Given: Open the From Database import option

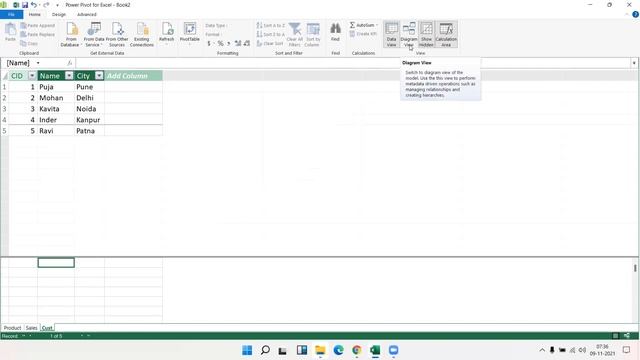Looking at the screenshot, I should coord(71,34).
